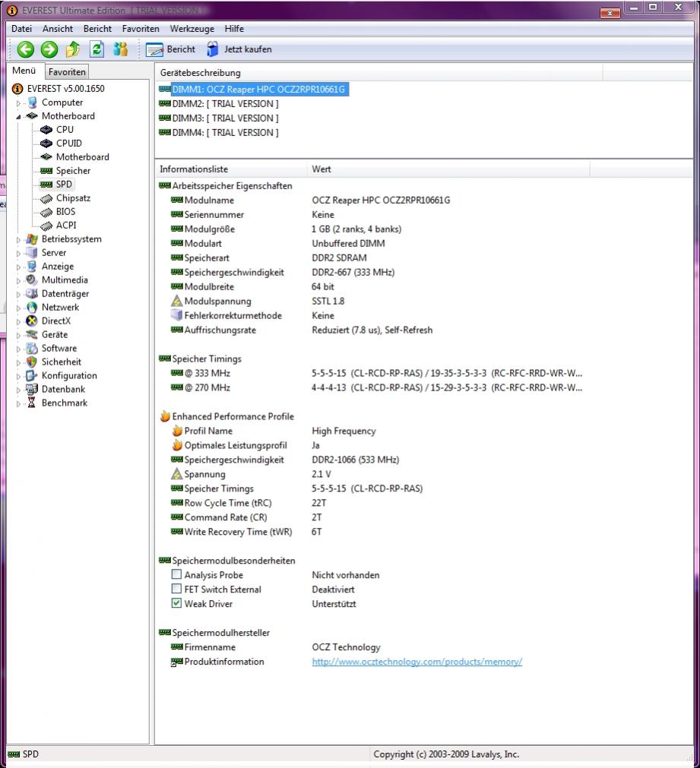This screenshot has width=700, height=768.
Task: Open the Hilfe menu
Action: tap(234, 28)
